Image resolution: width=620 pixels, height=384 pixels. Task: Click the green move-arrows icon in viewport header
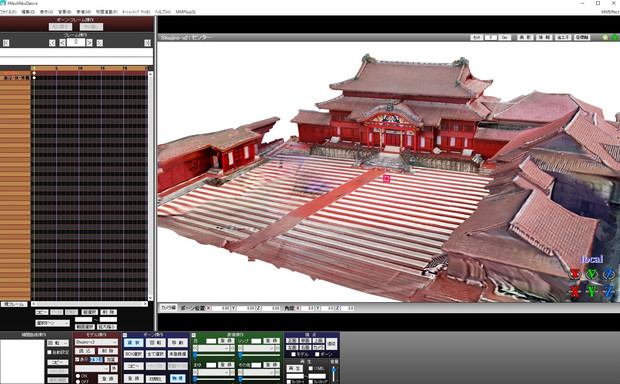[614, 38]
